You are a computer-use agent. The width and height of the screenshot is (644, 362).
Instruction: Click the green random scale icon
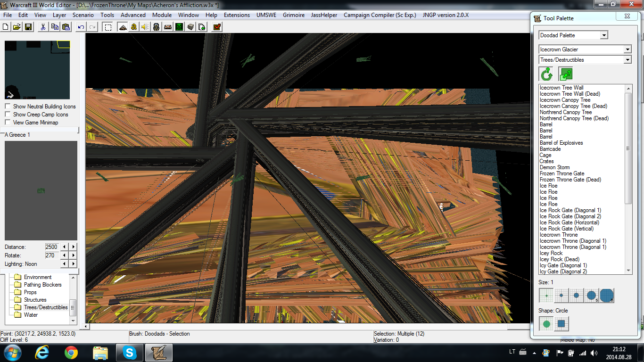click(x=565, y=74)
